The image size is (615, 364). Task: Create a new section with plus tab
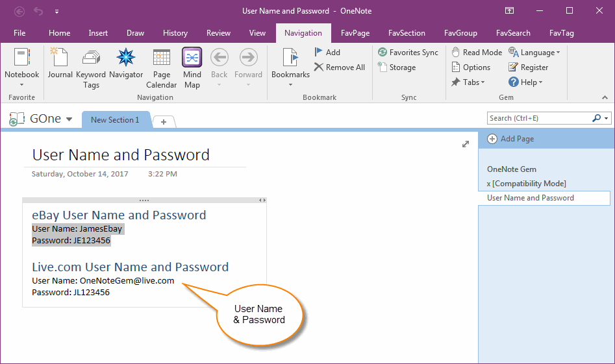[x=164, y=122]
